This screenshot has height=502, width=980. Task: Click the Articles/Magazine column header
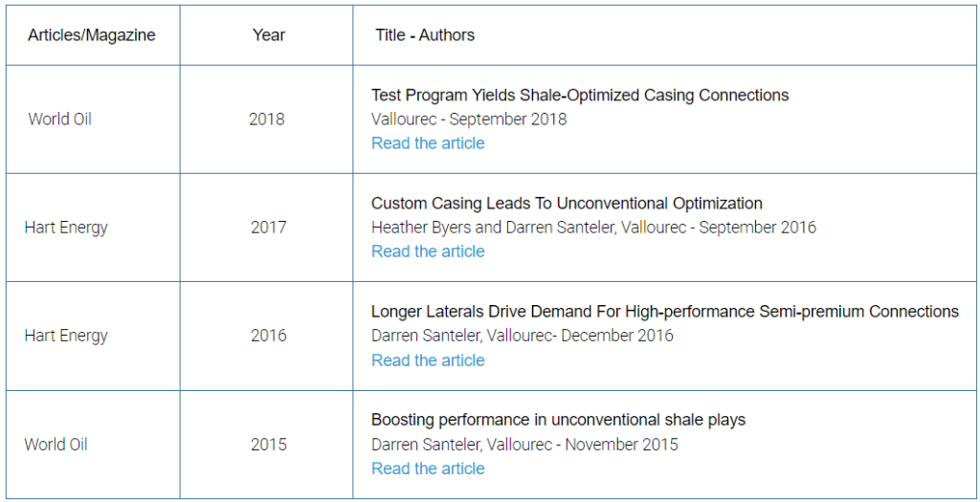click(x=91, y=35)
